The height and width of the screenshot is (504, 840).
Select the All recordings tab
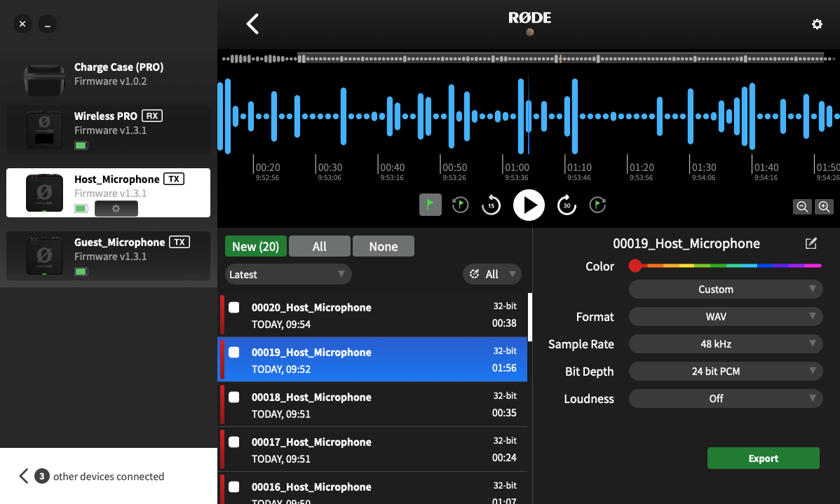point(319,246)
